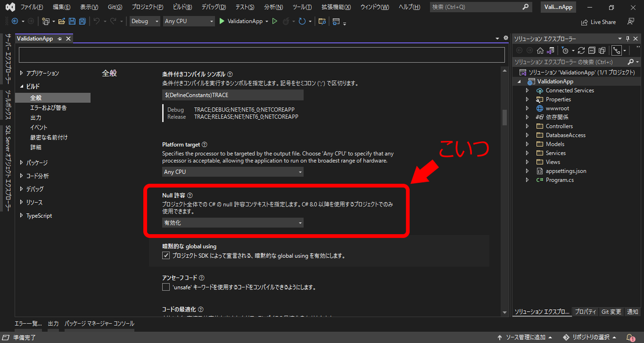The width and height of the screenshot is (644, 343).
Task: Enable the unsafe code checkbox
Action: (166, 287)
